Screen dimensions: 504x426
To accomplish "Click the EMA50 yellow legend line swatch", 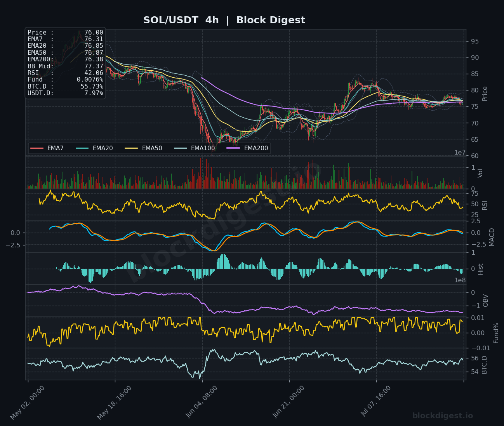I will pos(131,148).
